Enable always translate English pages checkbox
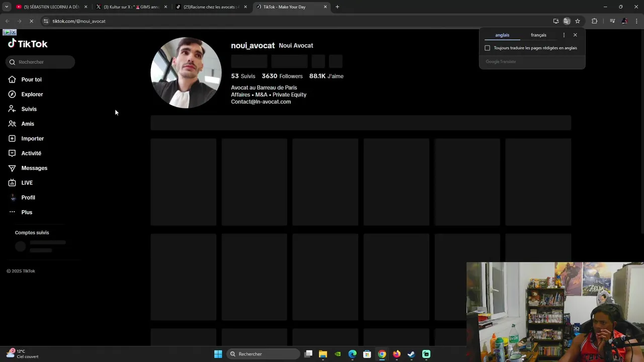 [487, 48]
